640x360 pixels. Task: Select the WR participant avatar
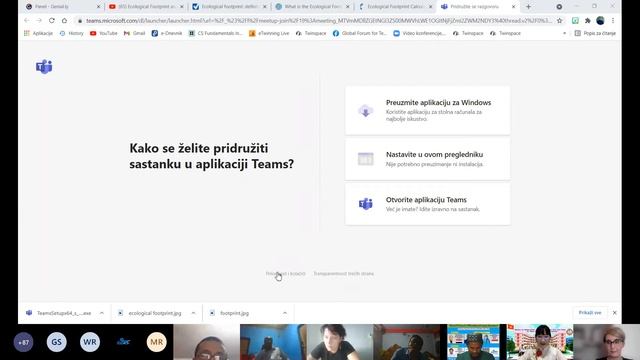90,342
